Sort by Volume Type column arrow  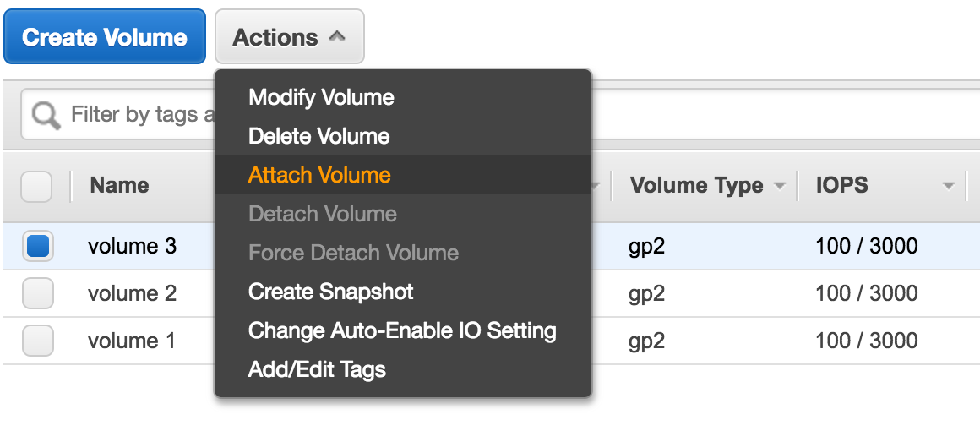coord(779,186)
